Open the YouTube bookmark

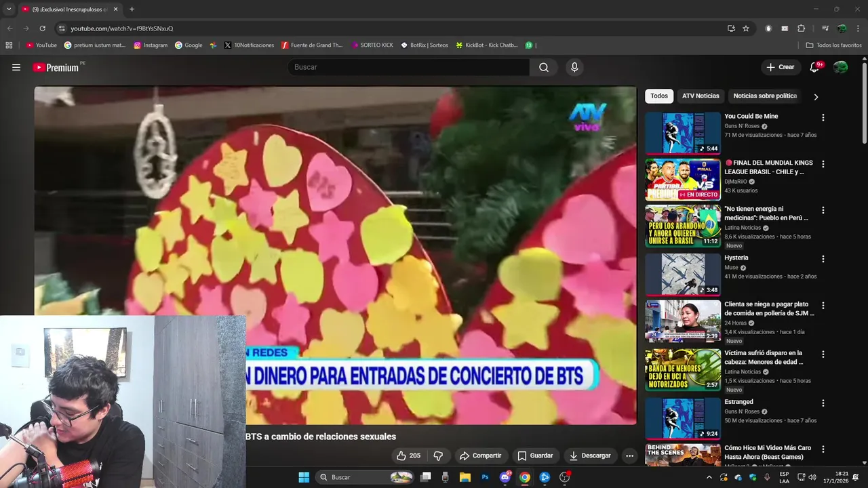click(41, 45)
